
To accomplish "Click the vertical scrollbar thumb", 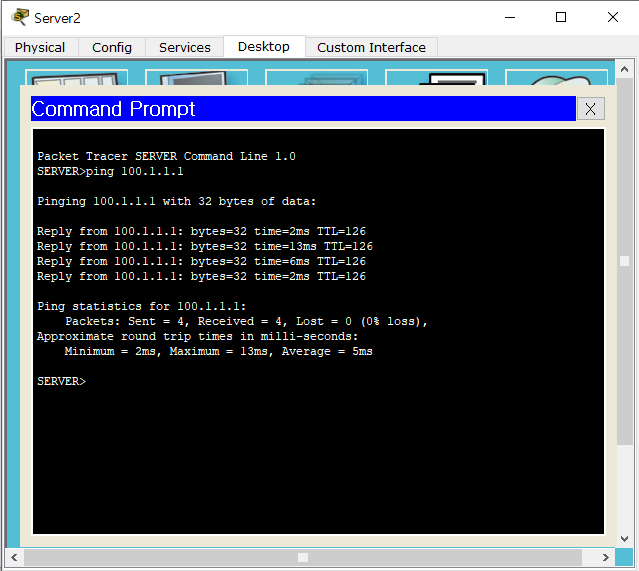I will point(624,261).
